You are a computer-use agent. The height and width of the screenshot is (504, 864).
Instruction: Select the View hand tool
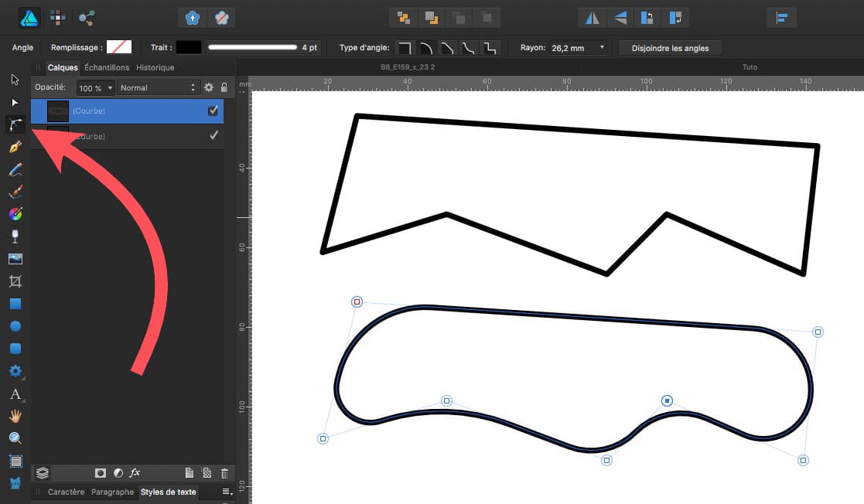pyautogui.click(x=15, y=416)
